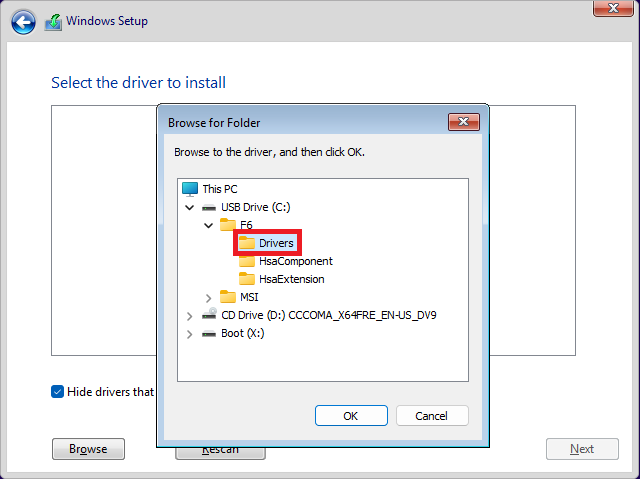Image resolution: width=640 pixels, height=479 pixels.
Task: Select the USB Drive (C:) drive icon
Action: pyautogui.click(x=209, y=207)
